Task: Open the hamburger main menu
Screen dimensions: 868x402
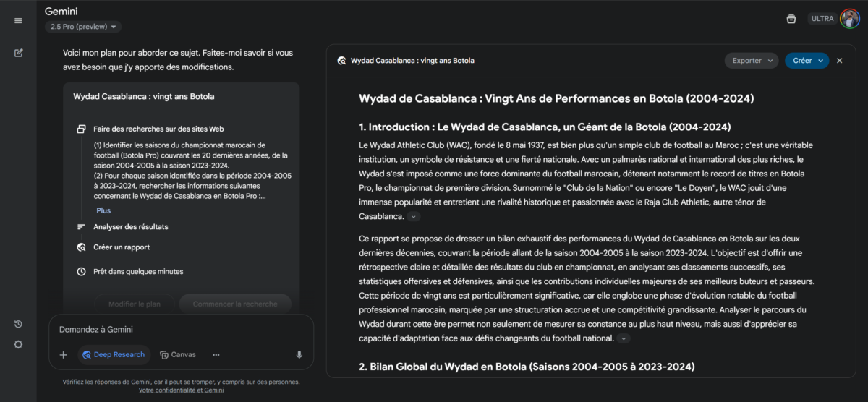Action: (18, 20)
